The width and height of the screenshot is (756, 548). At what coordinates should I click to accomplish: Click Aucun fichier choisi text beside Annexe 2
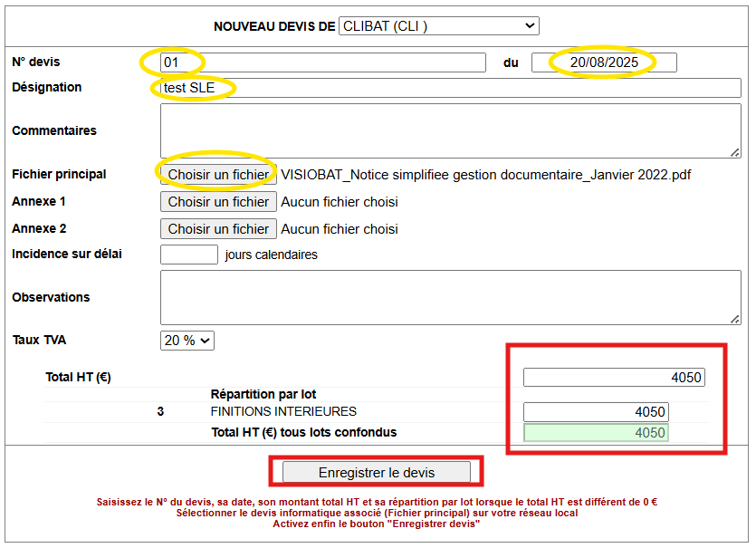point(340,229)
